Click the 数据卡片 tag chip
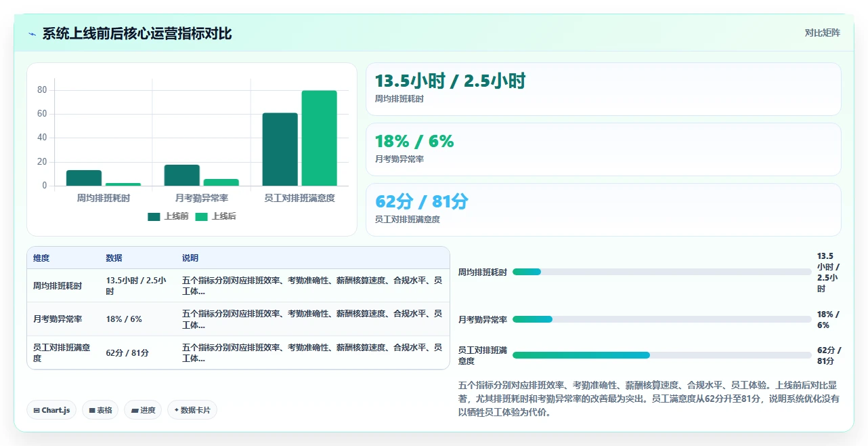 [x=192, y=410]
